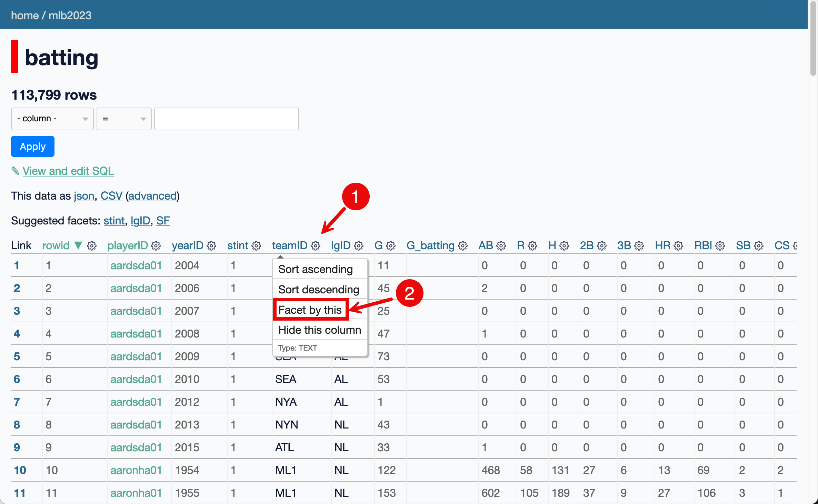Open the HR column settings cog
The image size is (818, 504).
coord(678,246)
